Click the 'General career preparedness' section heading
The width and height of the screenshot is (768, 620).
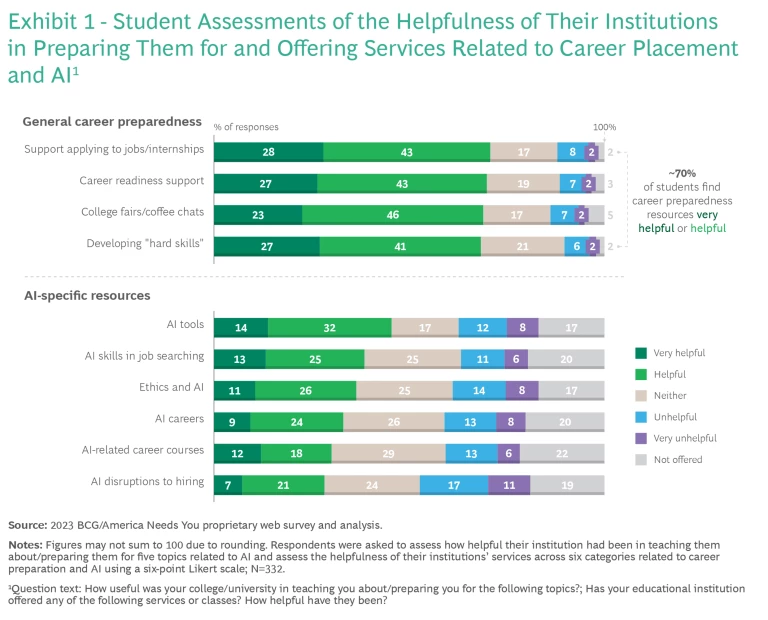(x=112, y=121)
